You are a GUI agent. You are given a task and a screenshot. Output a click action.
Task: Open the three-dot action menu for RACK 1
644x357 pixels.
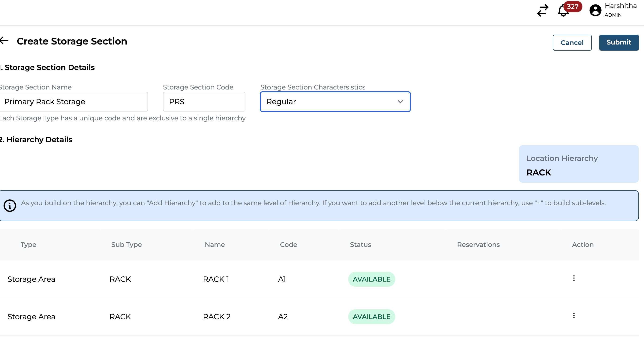(x=574, y=278)
